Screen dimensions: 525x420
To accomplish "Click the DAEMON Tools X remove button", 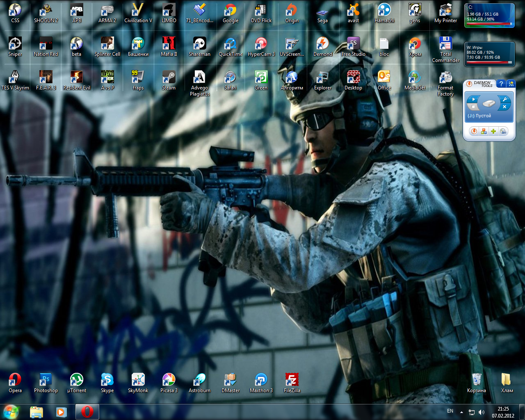I will point(504,107).
